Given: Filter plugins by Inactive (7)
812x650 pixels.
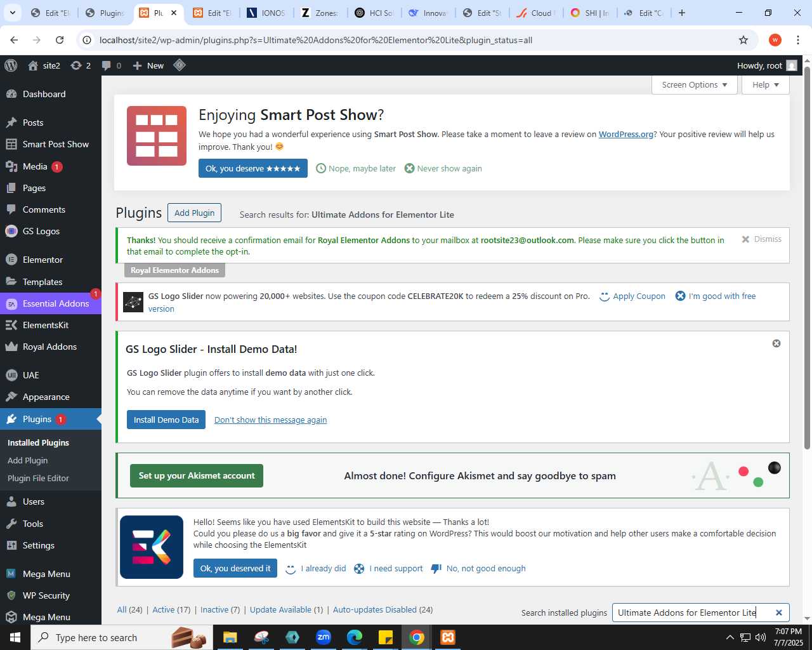Looking at the screenshot, I should [x=220, y=609].
